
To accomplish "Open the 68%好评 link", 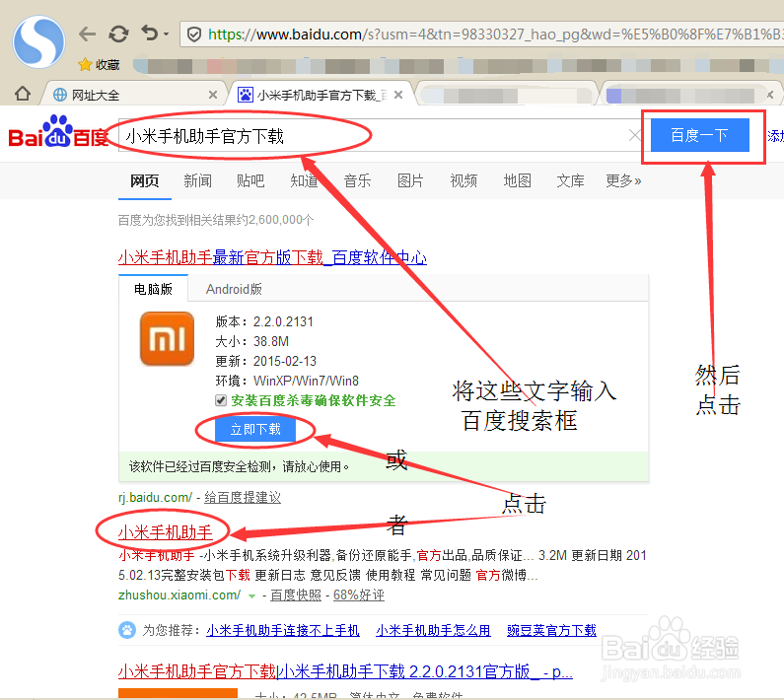I will pyautogui.click(x=359, y=595).
